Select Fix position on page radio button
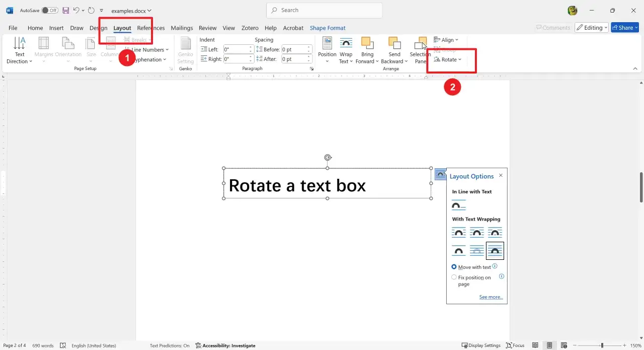644x350 pixels. (x=454, y=277)
